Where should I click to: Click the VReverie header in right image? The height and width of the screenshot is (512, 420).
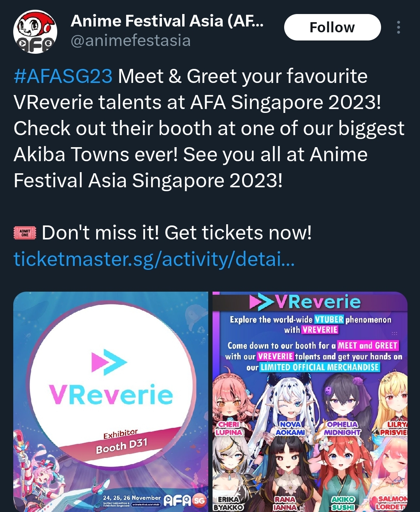coord(306,302)
